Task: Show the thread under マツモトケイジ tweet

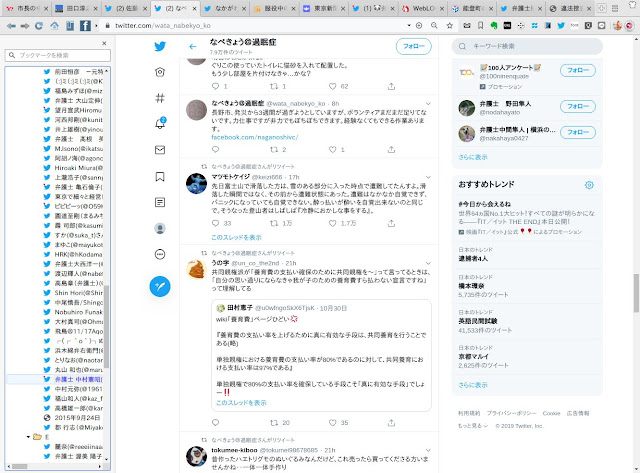Action: (236, 238)
